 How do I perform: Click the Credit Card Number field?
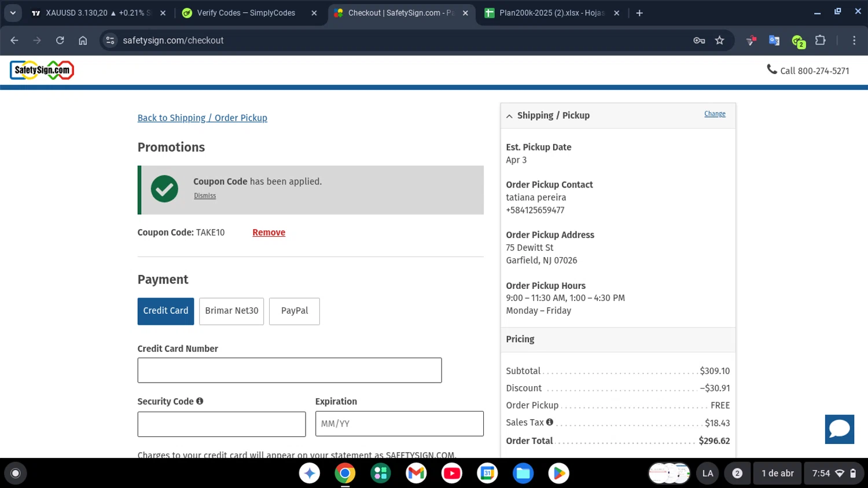[x=289, y=370]
